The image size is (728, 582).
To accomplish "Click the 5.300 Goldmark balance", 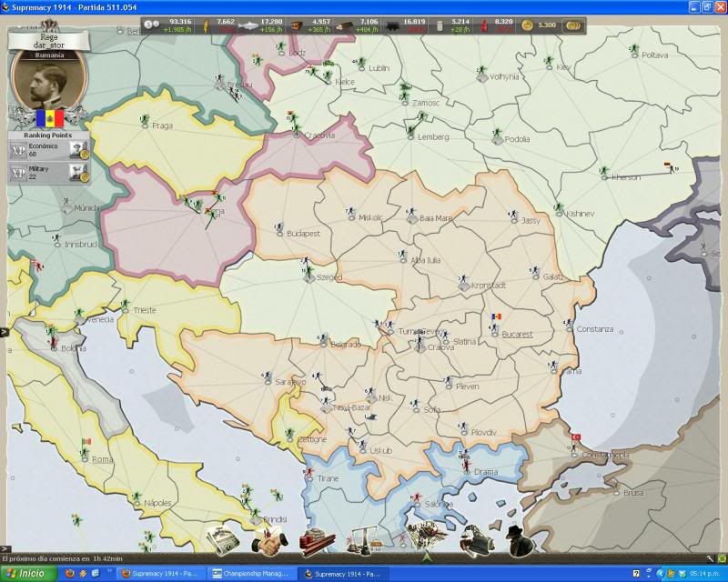I will click(547, 25).
